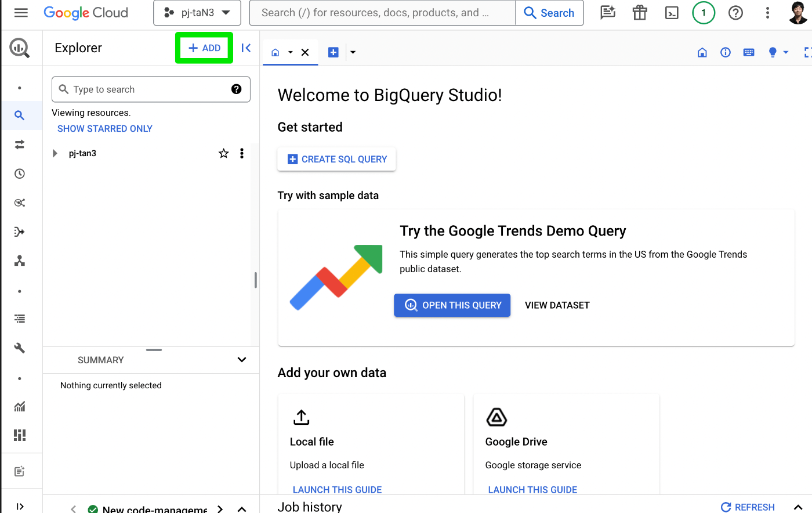Collapse the Explorer panel

click(x=246, y=48)
